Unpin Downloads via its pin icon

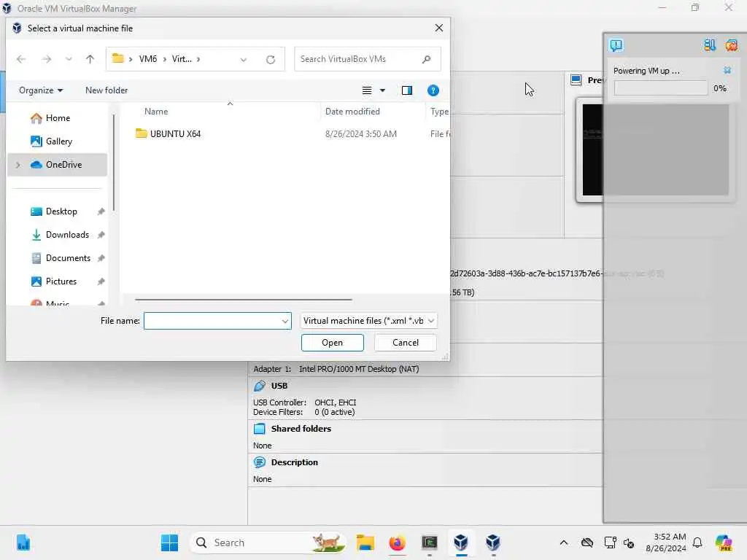(101, 235)
